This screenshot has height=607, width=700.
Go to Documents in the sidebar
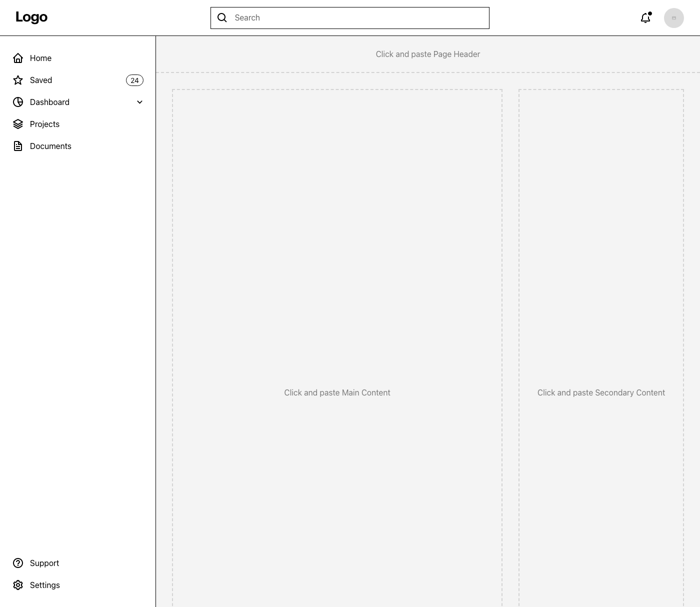click(78, 146)
